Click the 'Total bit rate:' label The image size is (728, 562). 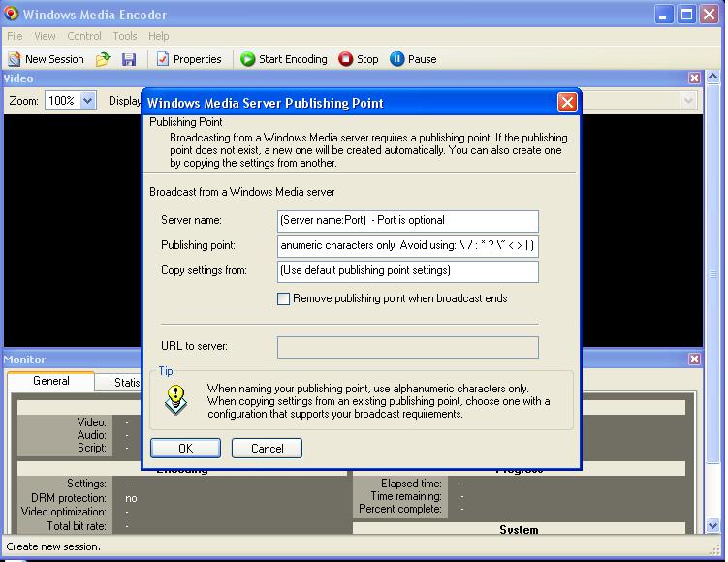pos(77,526)
